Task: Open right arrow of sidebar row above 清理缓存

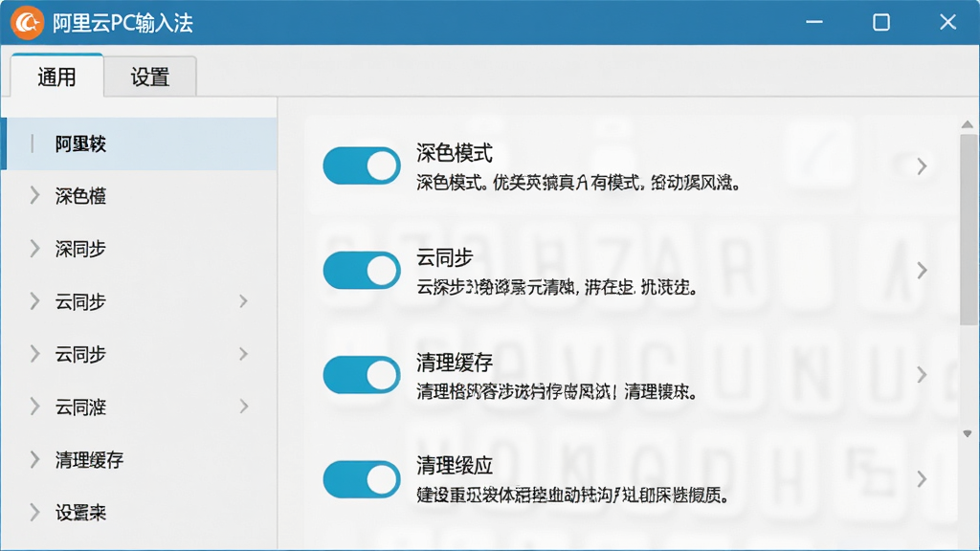Action: 244,407
